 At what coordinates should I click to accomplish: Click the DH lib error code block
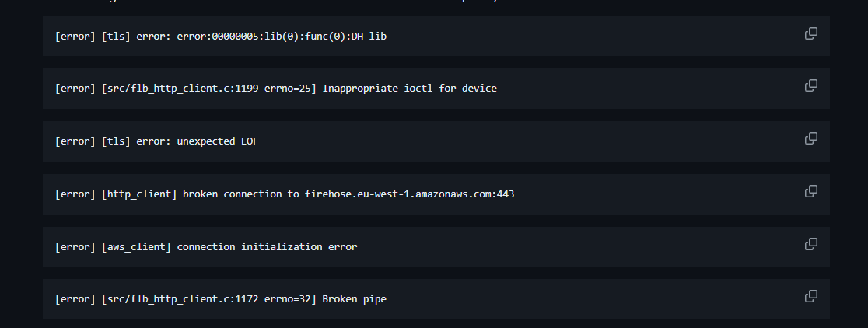436,36
